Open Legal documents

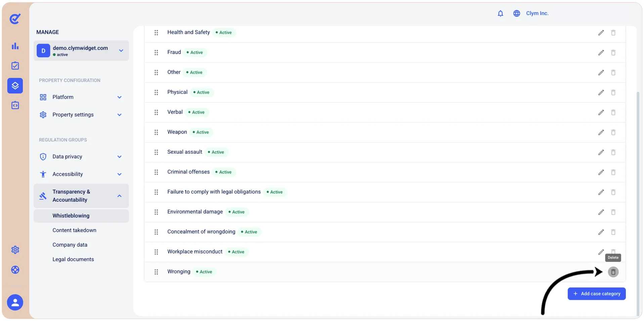(73, 259)
